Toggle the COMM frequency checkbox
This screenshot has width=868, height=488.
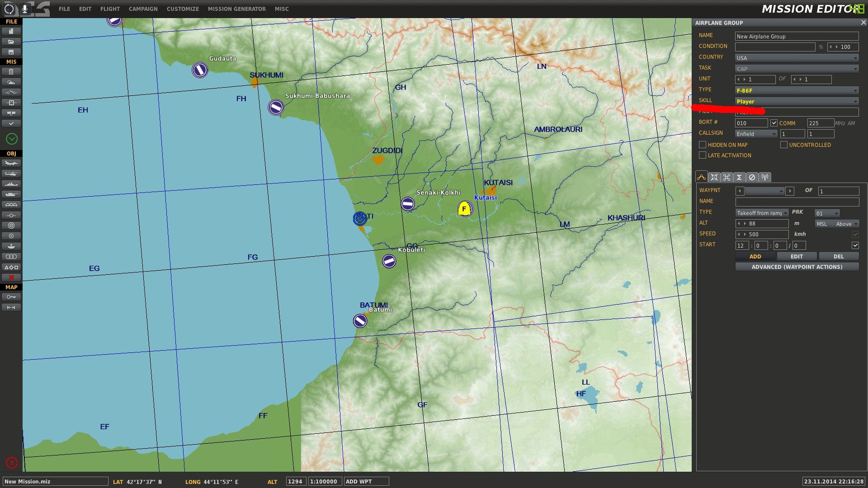click(x=774, y=123)
